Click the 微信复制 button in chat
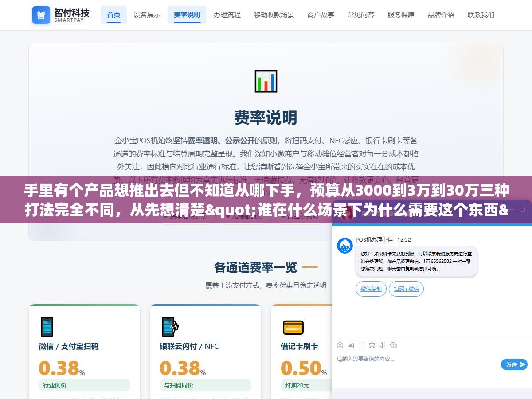 point(371,289)
